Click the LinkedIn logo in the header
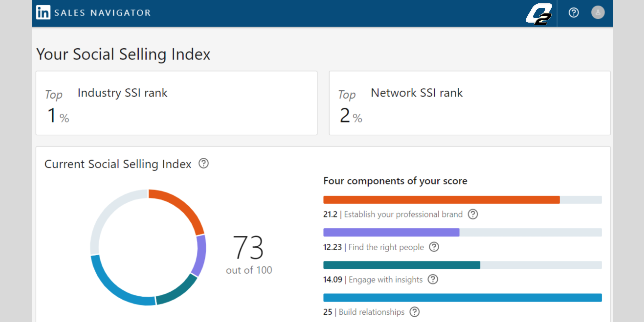The width and height of the screenshot is (644, 322). (43, 12)
